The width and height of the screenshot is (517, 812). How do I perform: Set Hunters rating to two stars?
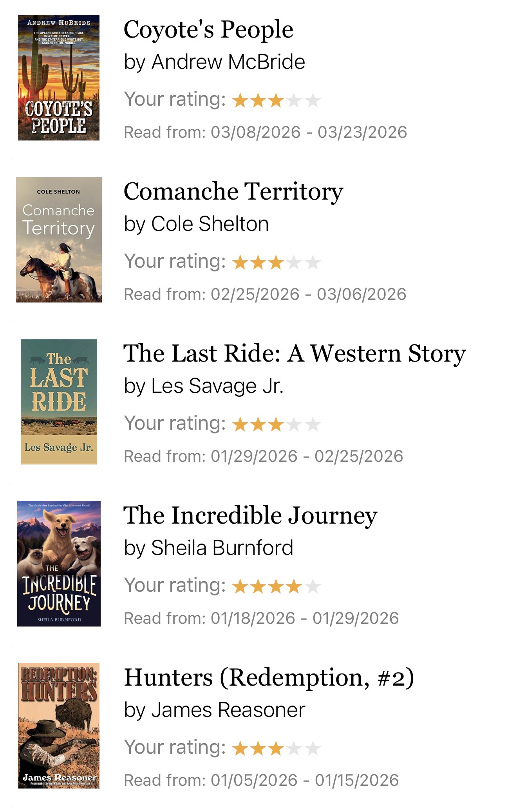coord(258,749)
